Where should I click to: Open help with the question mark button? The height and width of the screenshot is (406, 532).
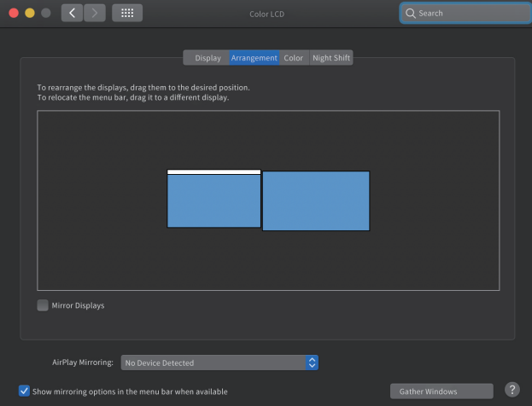pos(512,390)
